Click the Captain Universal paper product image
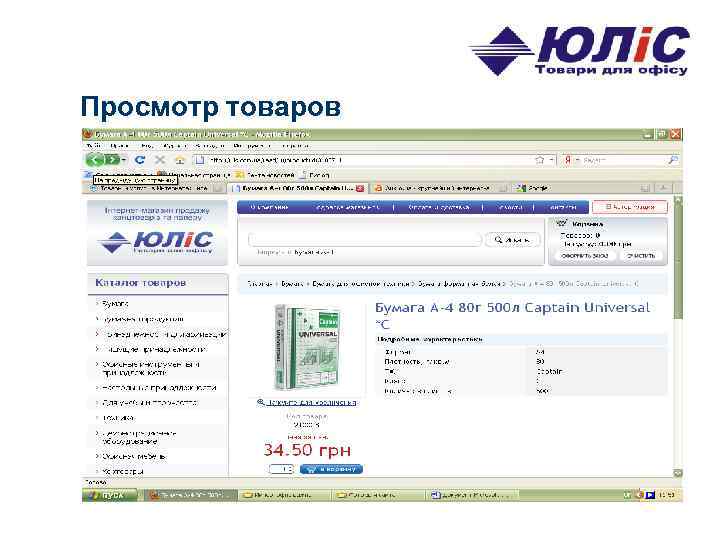The image size is (720, 540). click(307, 347)
